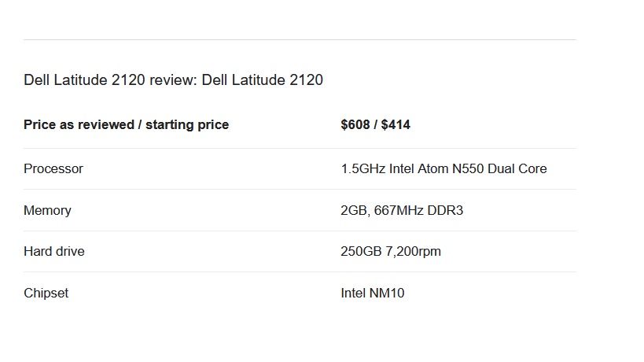Image resolution: width=644 pixels, height=362 pixels.
Task: Click the $608 / $414 price value
Action: click(375, 124)
